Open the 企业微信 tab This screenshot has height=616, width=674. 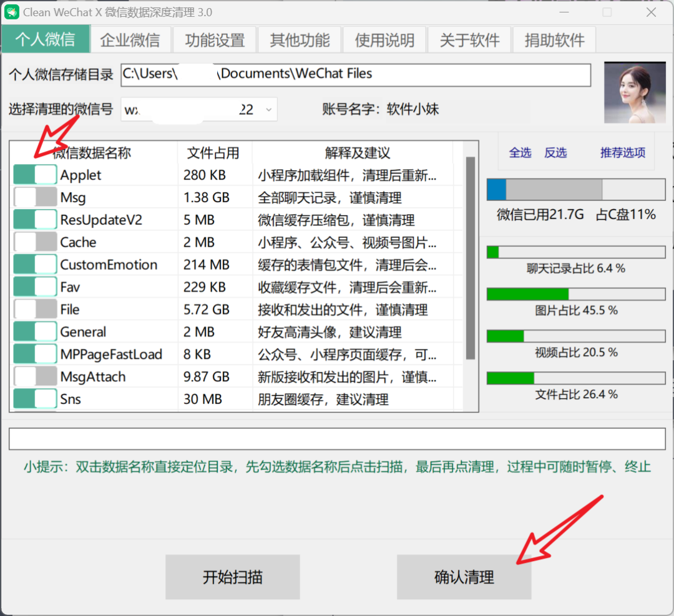130,40
